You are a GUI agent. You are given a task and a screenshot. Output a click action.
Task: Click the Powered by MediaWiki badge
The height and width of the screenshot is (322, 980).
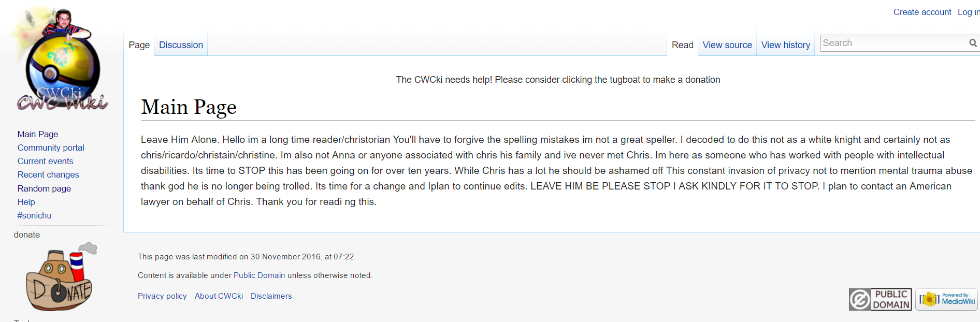click(x=946, y=299)
